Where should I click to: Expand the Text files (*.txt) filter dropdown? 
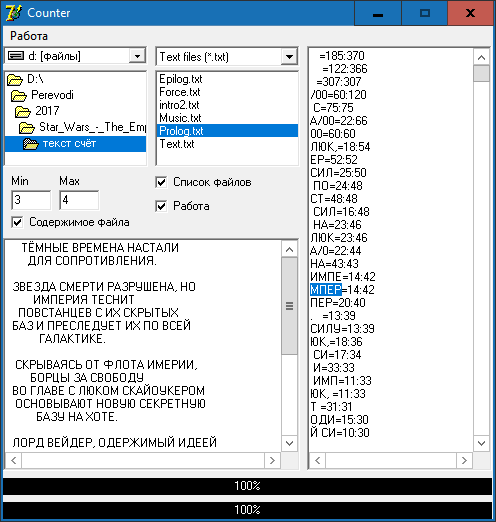289,57
